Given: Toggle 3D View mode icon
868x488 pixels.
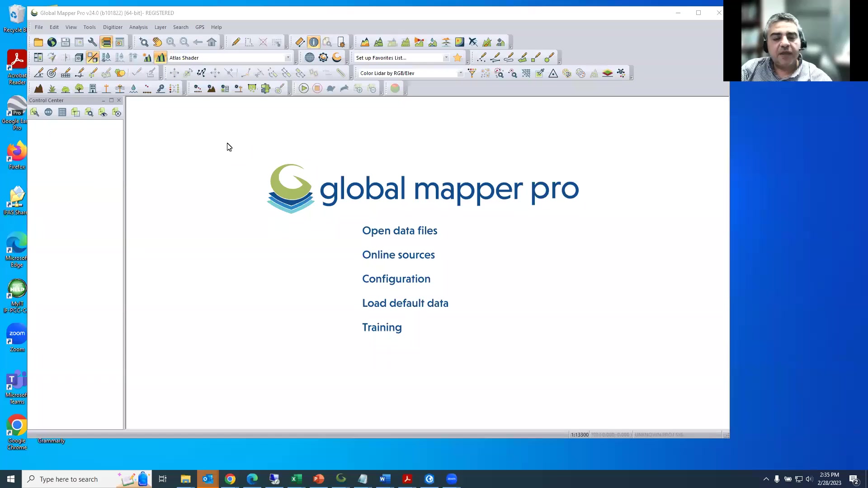Looking at the screenshot, I should coord(78,57).
